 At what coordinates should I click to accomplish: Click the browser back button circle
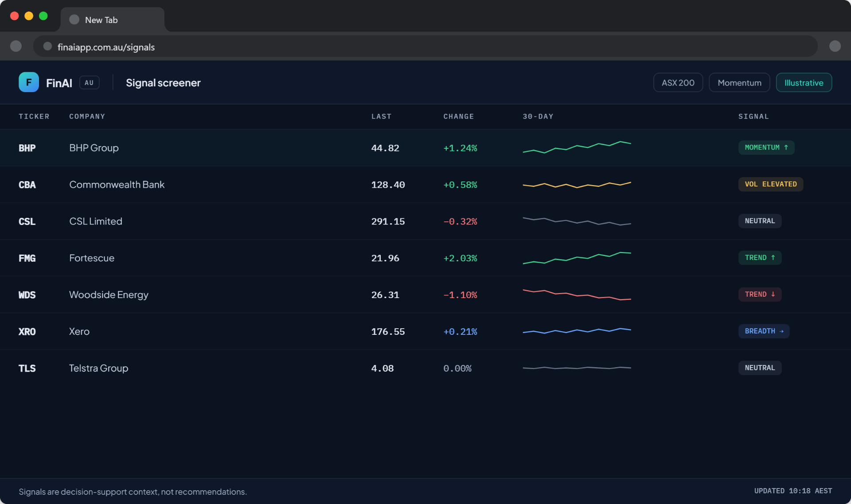pos(16,47)
